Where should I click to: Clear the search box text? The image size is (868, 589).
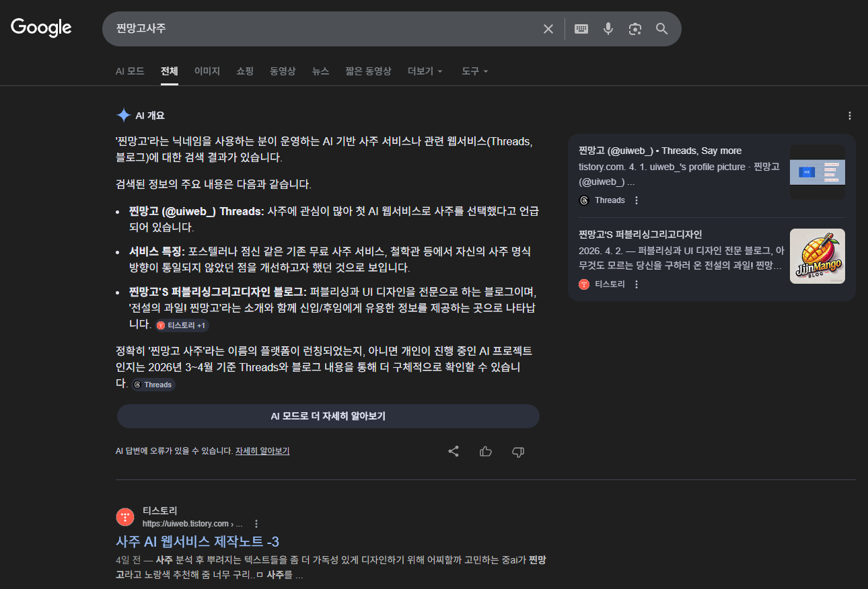click(548, 29)
